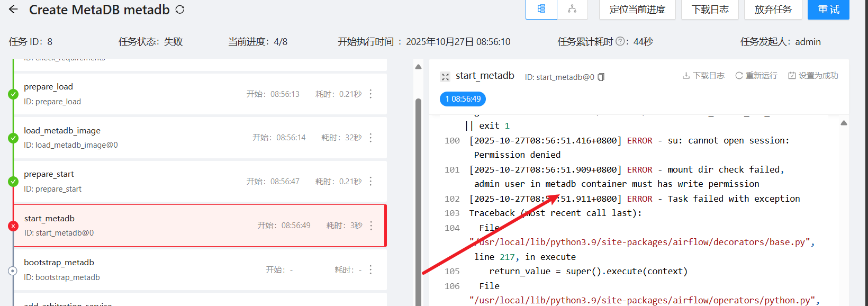Switch to the list view mode
This screenshot has width=868, height=306.
(541, 9)
